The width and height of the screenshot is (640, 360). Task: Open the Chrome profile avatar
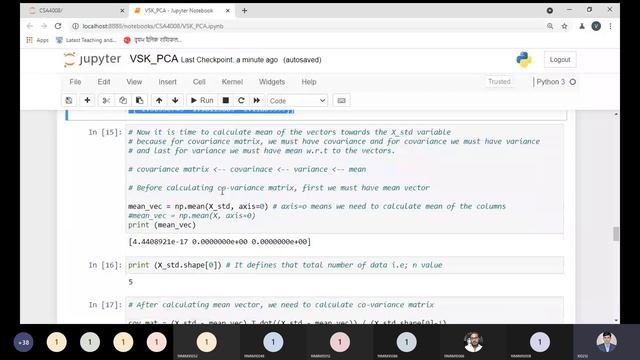point(596,26)
